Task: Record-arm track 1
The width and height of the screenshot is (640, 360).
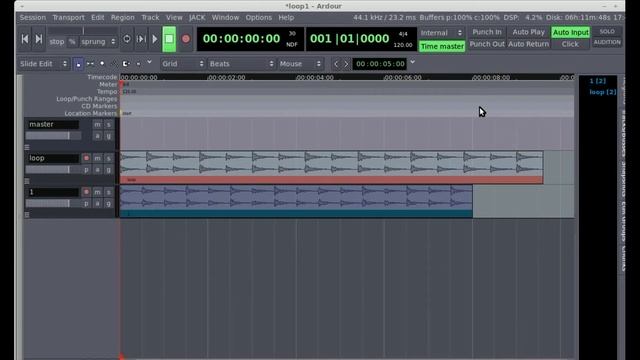Action: click(x=86, y=192)
